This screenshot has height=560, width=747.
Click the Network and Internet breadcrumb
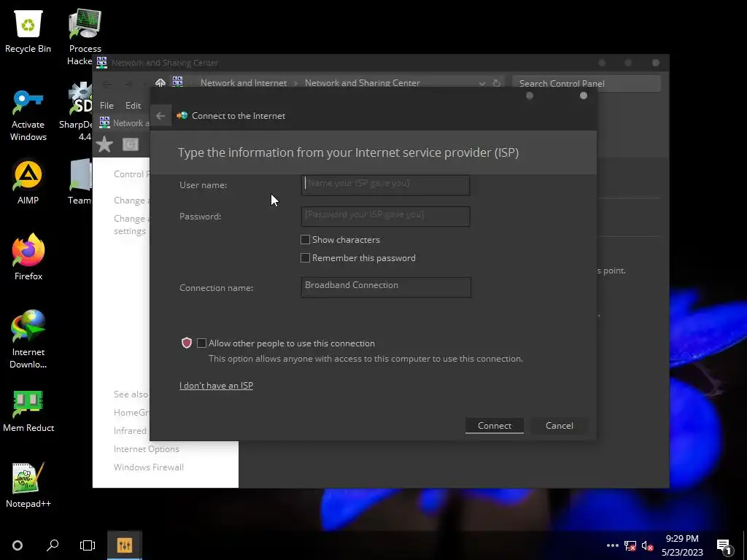[244, 83]
